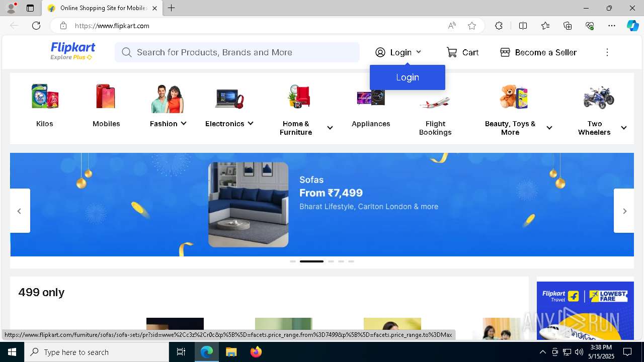Open the Cart icon
Viewport: 644px width, 362px height.
pyautogui.click(x=452, y=52)
